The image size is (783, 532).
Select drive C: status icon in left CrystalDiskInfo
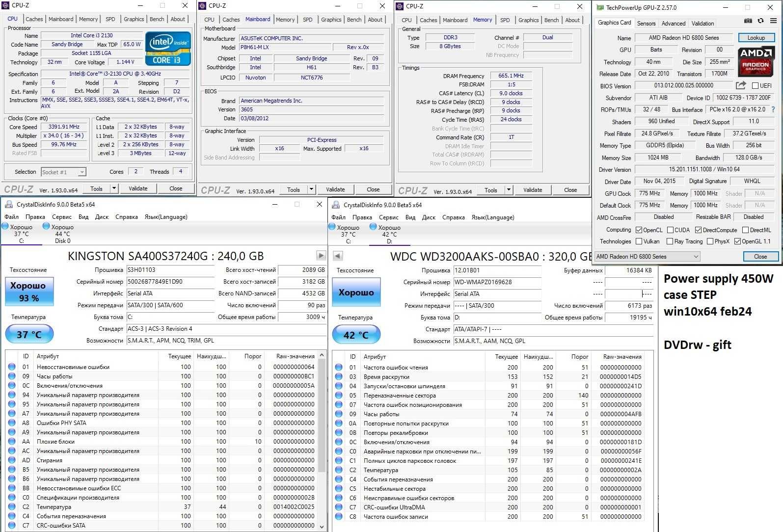click(5, 226)
